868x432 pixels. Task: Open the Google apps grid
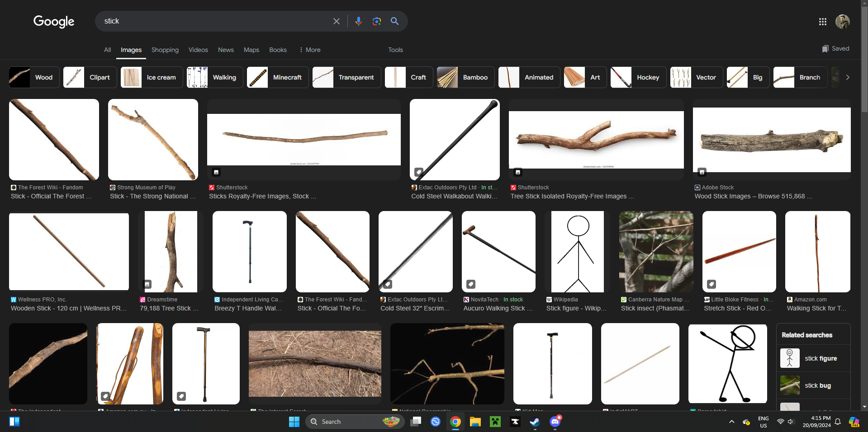(x=822, y=22)
